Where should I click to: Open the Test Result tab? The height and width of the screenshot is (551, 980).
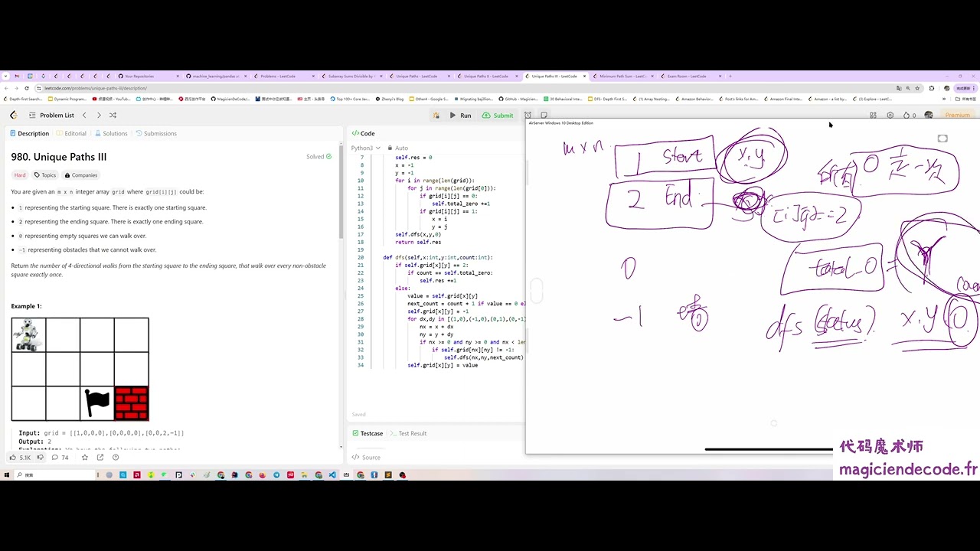[408, 433]
